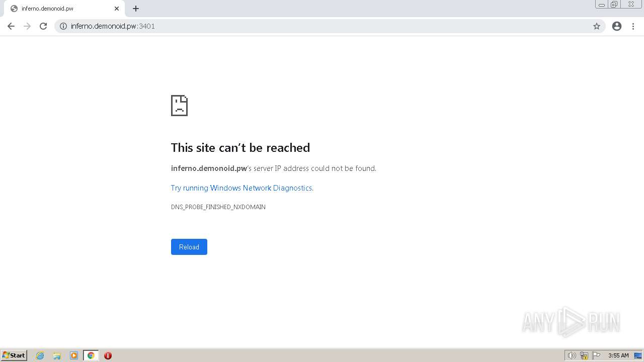This screenshot has height=362, width=644.
Task: Open the Chrome profile avatar menu
Action: pos(617,26)
